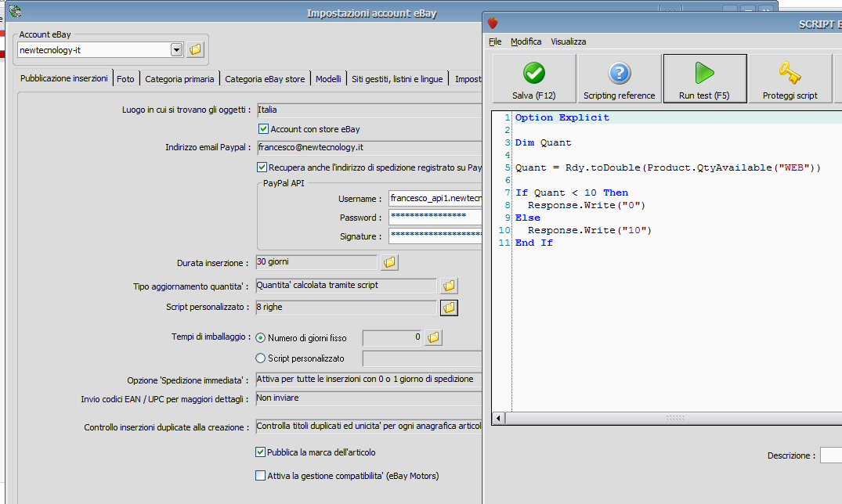Image resolution: width=842 pixels, height=504 pixels.
Task: Click Response.Write("10") line in script
Action: coord(590,230)
